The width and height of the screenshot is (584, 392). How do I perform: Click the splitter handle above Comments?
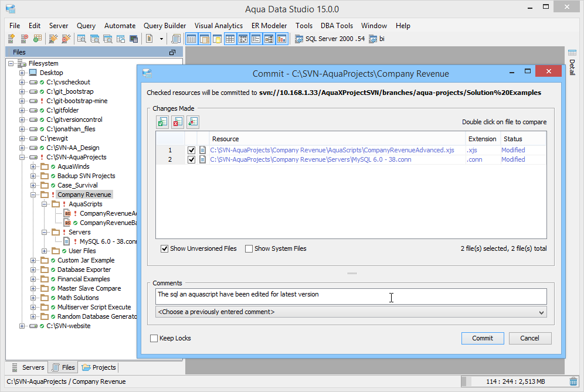[352, 273]
